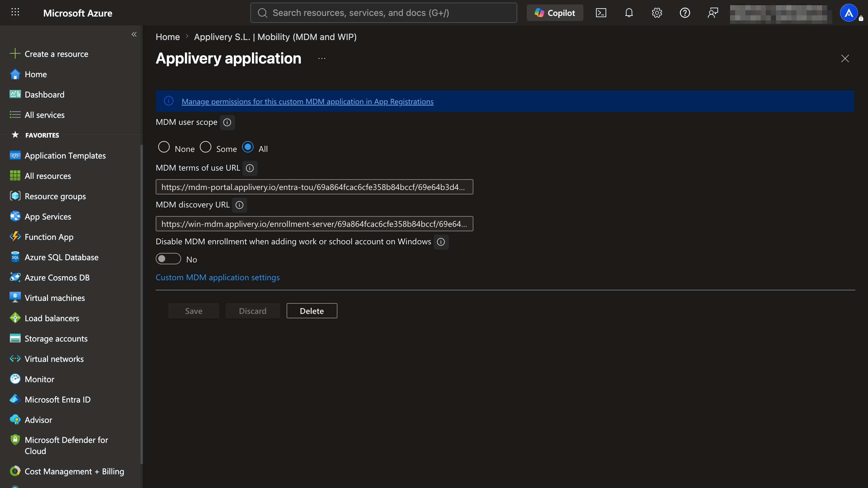This screenshot has height=488, width=868.
Task: Open the feedback icon in top bar
Action: click(713, 13)
